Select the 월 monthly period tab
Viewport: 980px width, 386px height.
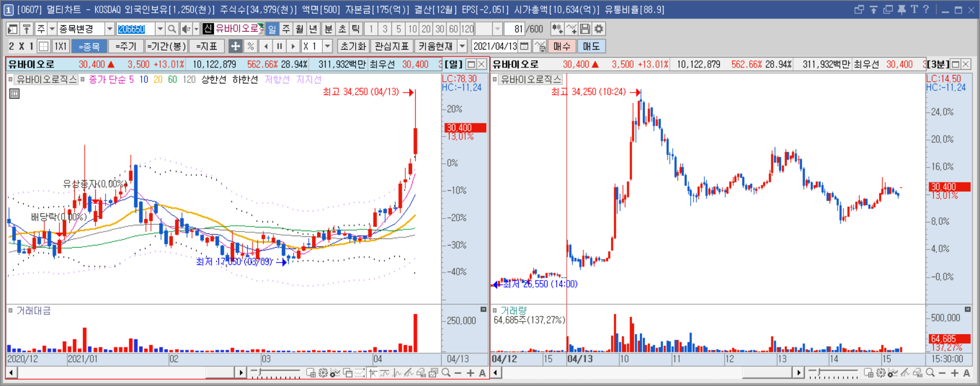click(300, 29)
